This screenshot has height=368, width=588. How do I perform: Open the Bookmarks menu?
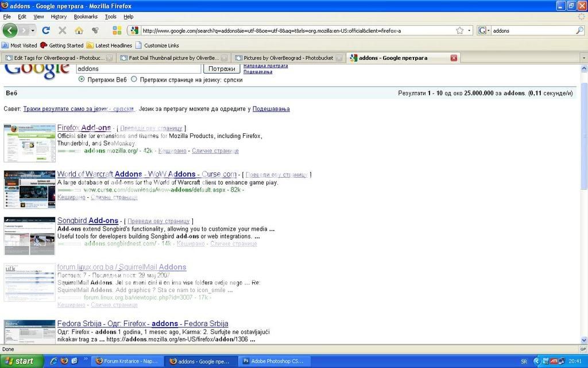tap(86, 17)
